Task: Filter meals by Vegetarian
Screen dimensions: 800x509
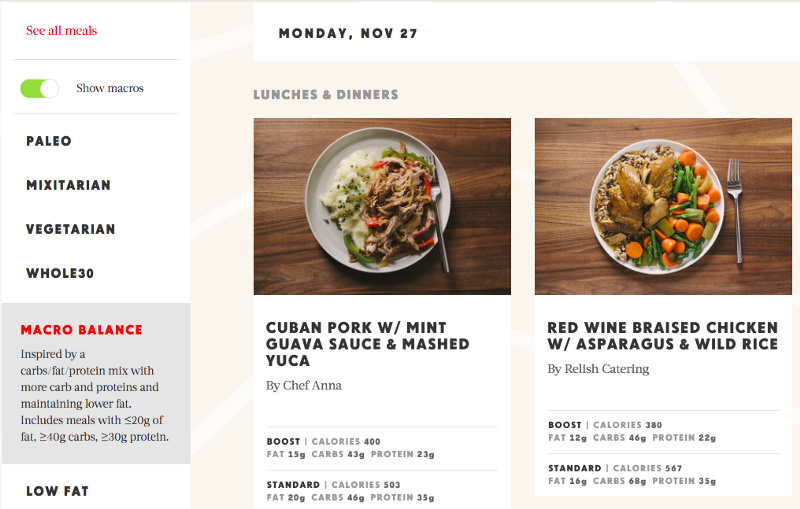Action: [71, 229]
